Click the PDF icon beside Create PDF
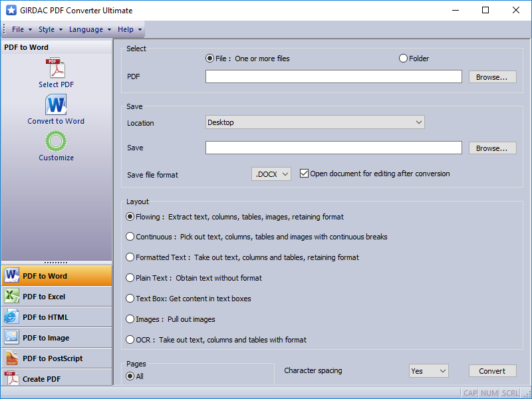 [12, 378]
